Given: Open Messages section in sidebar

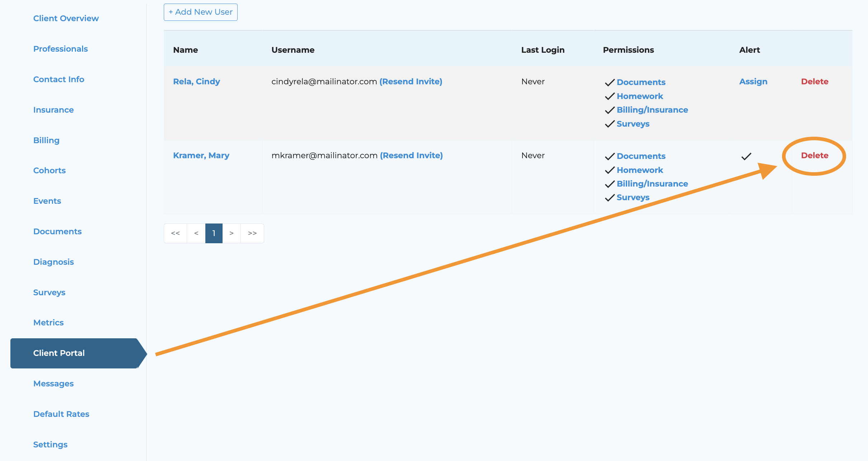Looking at the screenshot, I should coord(53,384).
